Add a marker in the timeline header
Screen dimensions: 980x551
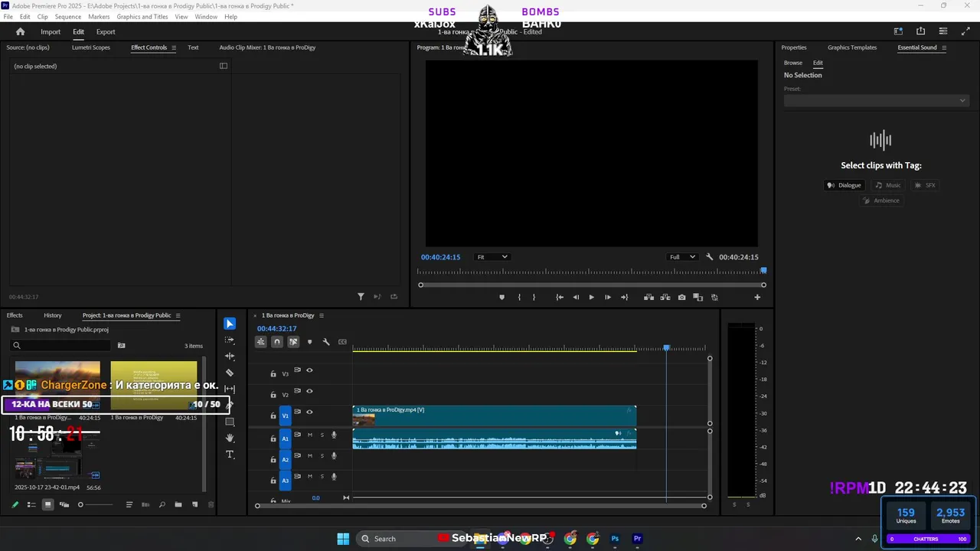click(x=309, y=342)
